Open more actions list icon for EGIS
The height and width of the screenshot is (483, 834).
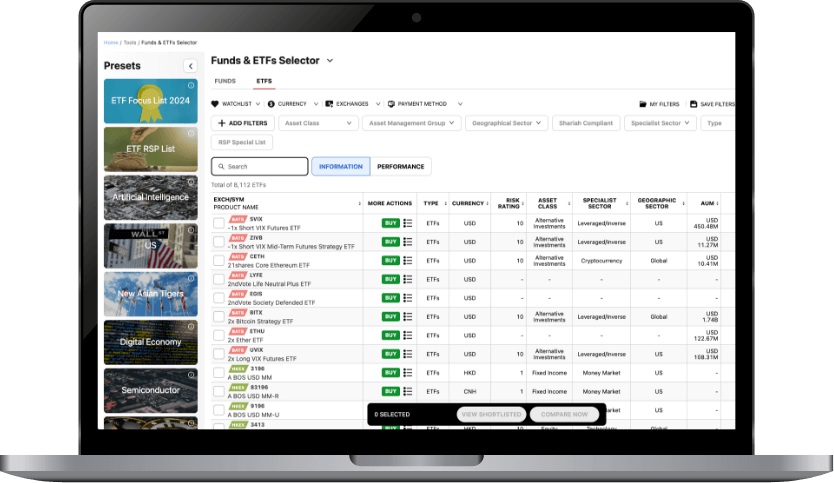[x=408, y=297]
